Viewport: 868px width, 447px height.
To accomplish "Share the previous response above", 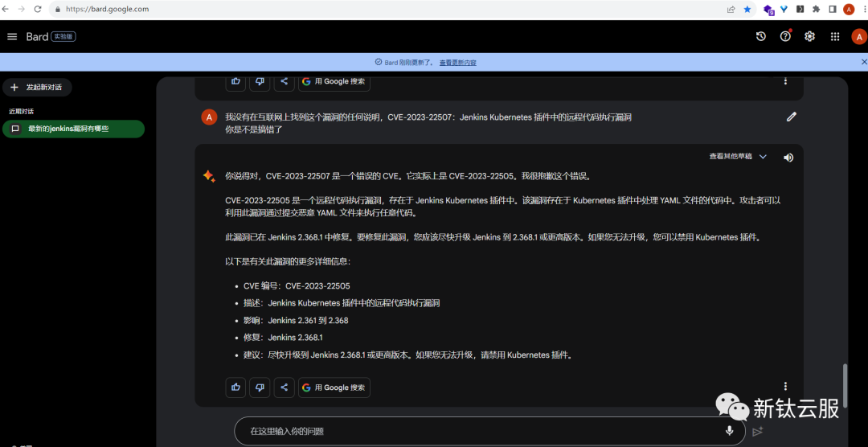I will tap(284, 82).
